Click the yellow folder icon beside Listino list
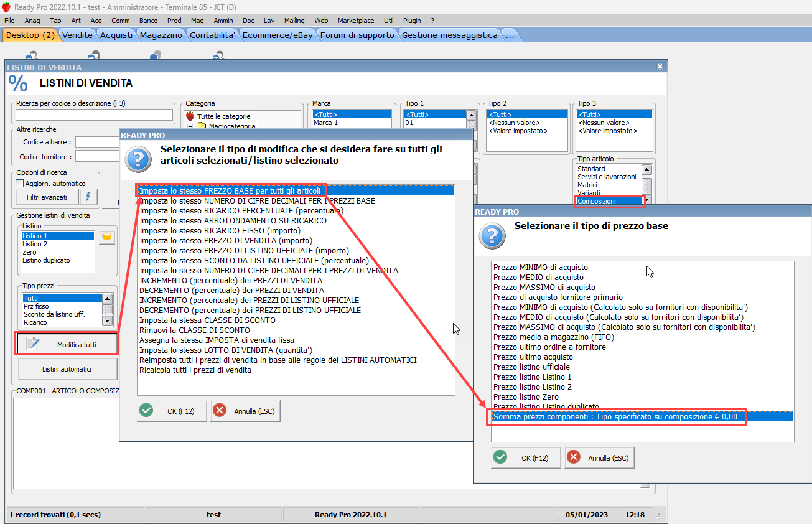812x524 pixels. pos(107,237)
